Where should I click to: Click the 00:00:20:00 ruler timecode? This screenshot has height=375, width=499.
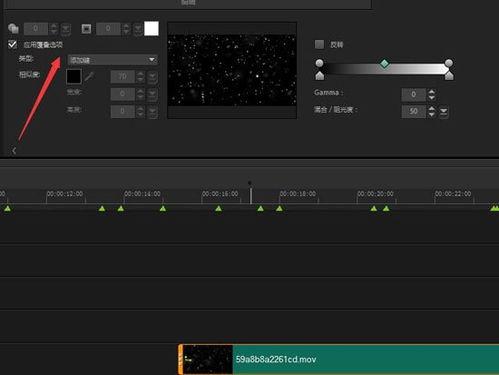coord(376,194)
